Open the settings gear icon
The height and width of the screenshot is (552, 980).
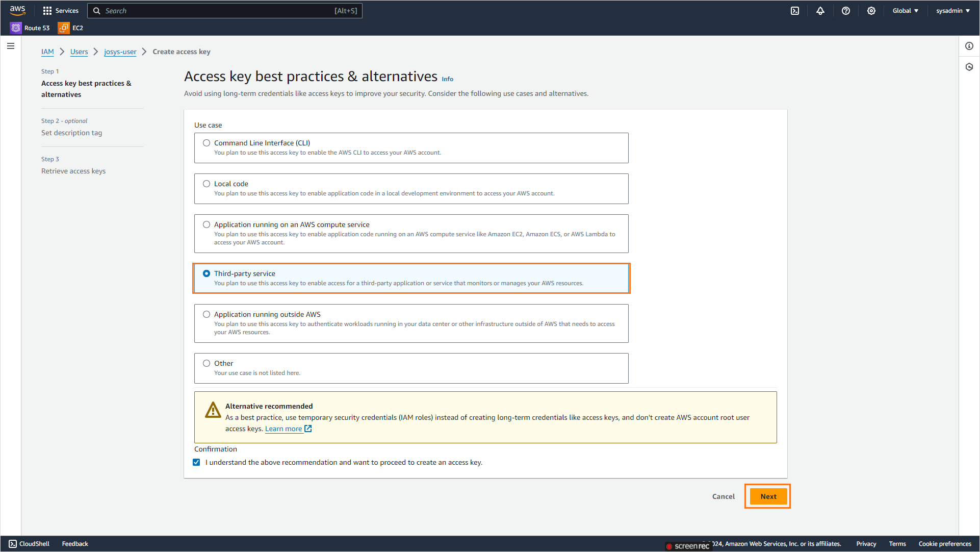click(x=871, y=11)
